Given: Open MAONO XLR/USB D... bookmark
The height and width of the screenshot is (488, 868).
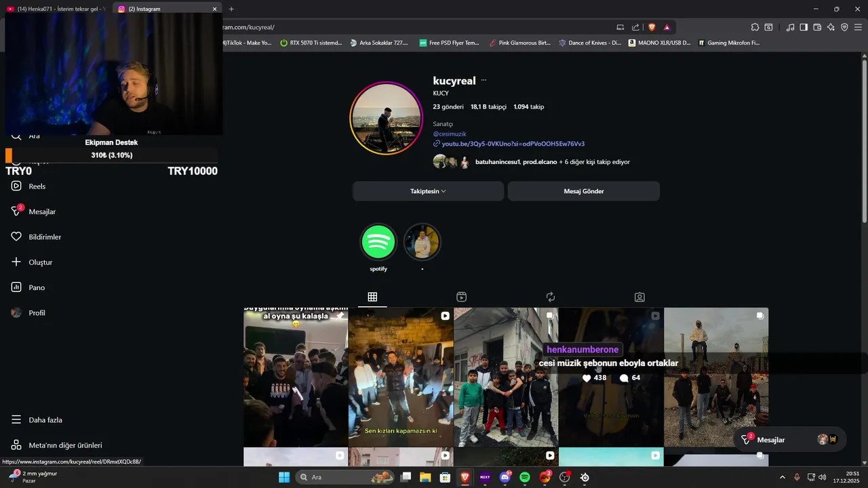Looking at the screenshot, I should [659, 43].
